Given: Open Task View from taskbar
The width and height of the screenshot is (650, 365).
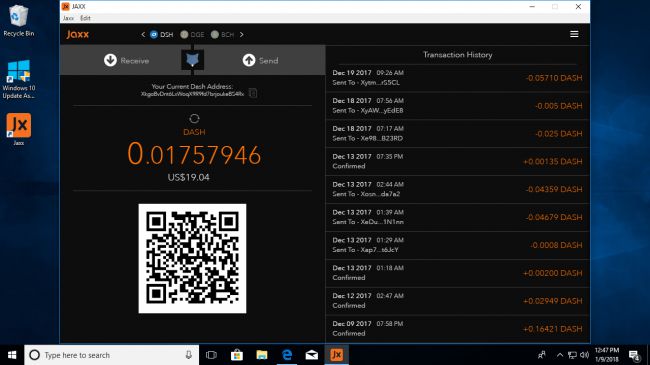Looking at the screenshot, I should pyautogui.click(x=211, y=355).
